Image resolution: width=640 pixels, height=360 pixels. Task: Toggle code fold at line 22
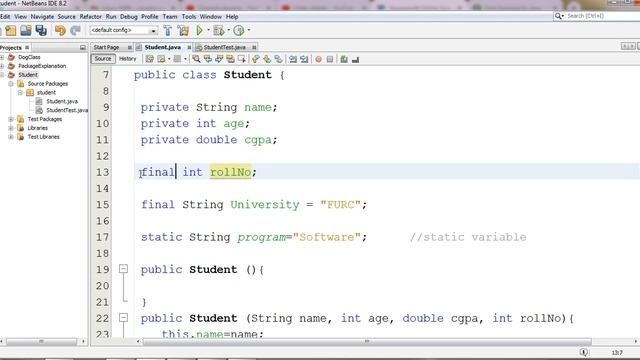tap(123, 317)
